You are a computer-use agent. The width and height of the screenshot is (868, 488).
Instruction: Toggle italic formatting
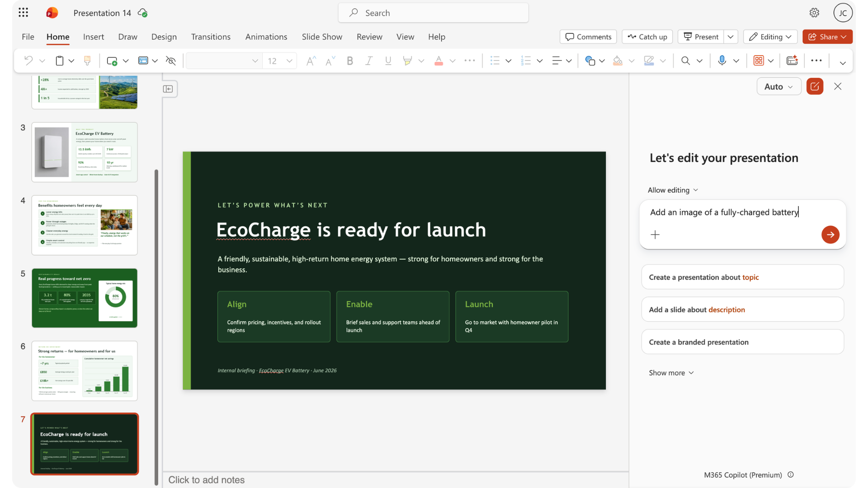(x=369, y=61)
